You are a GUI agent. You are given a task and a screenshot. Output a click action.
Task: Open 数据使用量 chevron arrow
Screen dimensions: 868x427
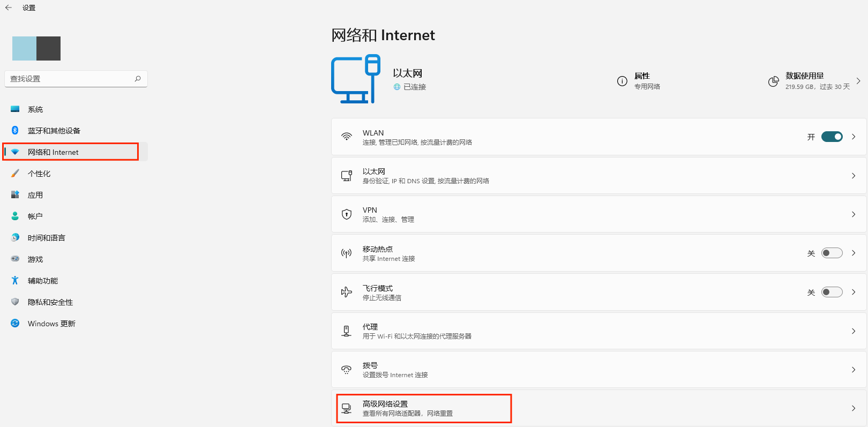click(x=858, y=81)
